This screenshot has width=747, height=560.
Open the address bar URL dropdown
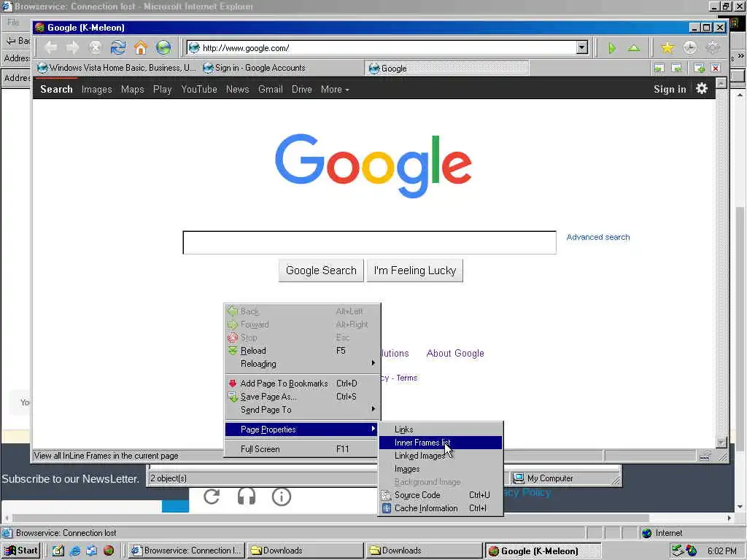[x=581, y=47]
